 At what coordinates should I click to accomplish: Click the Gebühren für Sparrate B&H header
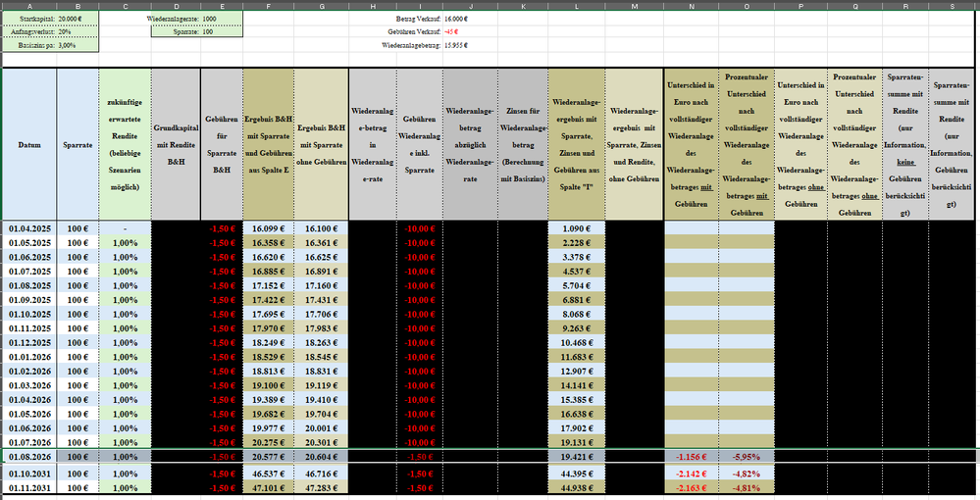point(222,144)
